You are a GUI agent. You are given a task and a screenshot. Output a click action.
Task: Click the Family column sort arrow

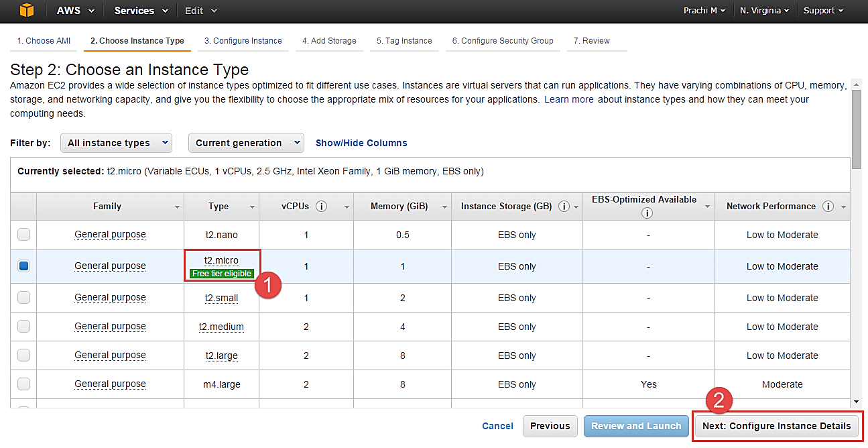178,207
